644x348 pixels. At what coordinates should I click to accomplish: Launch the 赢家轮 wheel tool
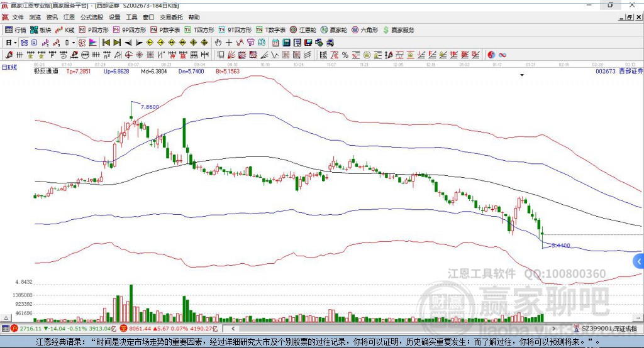[334, 30]
